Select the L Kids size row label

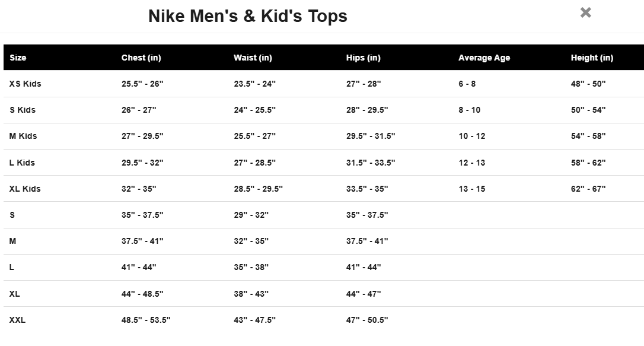click(22, 163)
